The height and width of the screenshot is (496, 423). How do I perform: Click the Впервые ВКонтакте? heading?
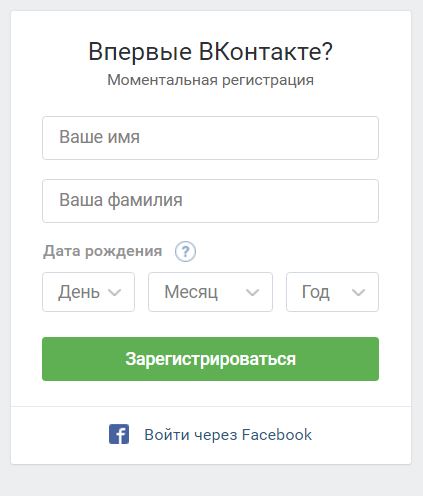click(x=210, y=52)
